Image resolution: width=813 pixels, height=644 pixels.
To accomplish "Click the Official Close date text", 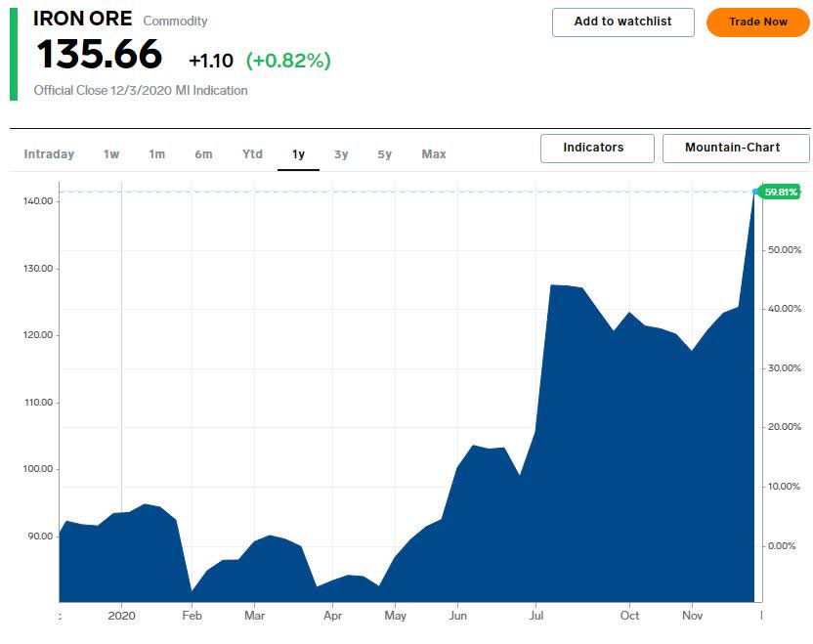I will click(139, 90).
